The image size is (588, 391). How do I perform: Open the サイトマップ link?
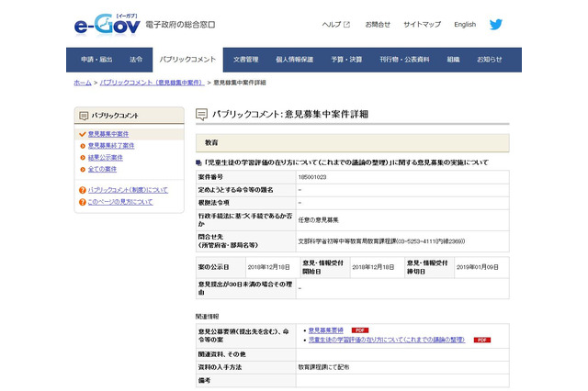(422, 25)
